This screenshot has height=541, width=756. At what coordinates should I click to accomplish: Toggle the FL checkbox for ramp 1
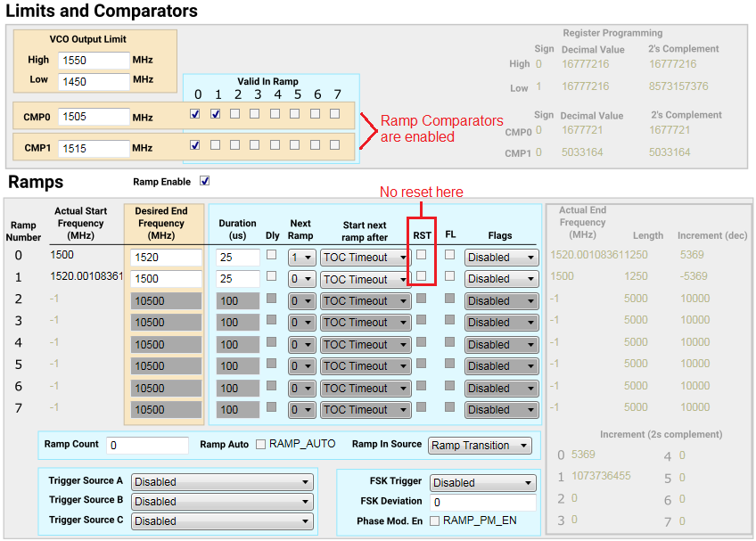(x=450, y=276)
